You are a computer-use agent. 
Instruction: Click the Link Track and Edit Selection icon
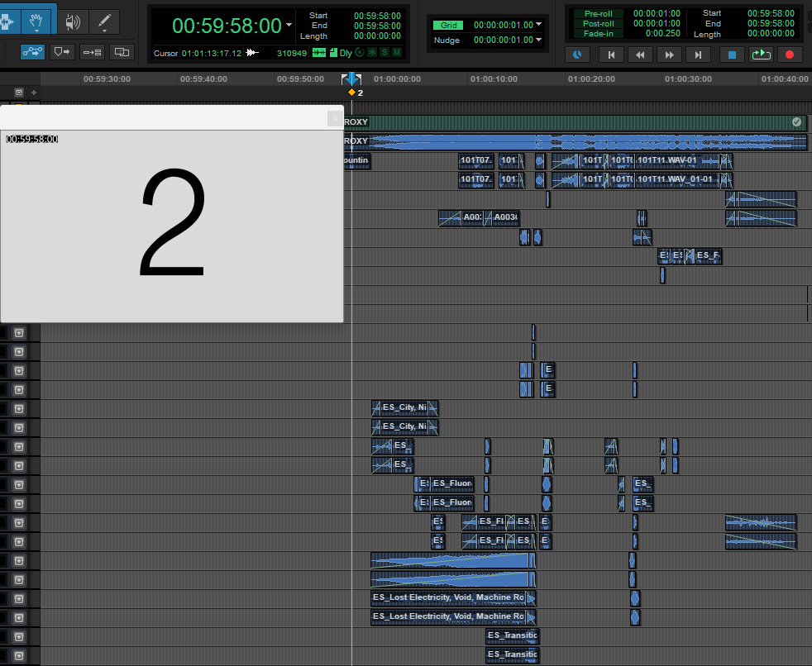click(x=92, y=52)
